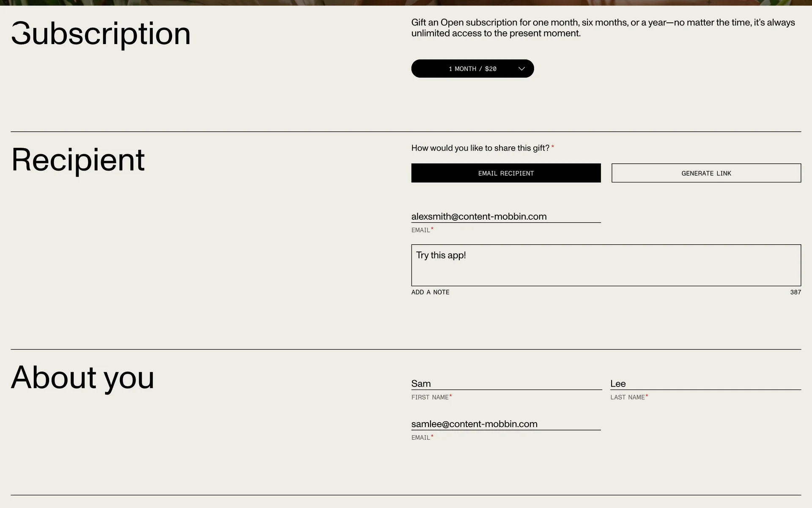
Task: Click the 387 character counter
Action: click(795, 292)
